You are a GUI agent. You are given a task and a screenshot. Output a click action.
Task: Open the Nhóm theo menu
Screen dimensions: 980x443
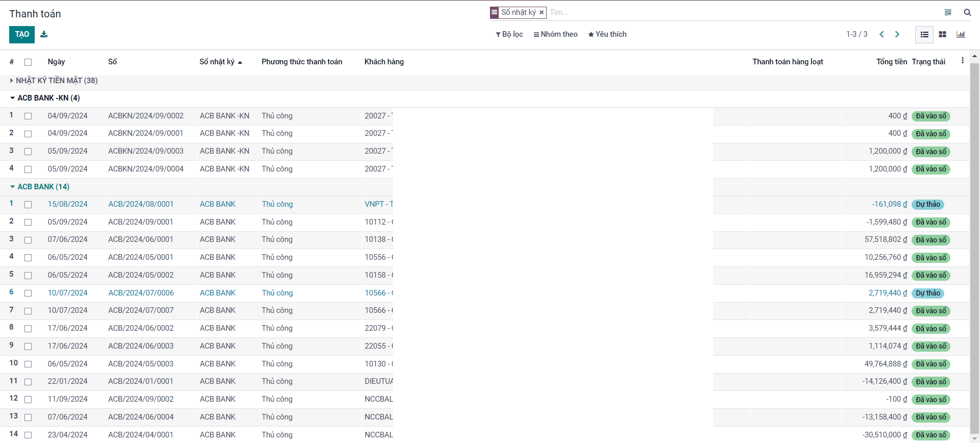pyautogui.click(x=555, y=34)
